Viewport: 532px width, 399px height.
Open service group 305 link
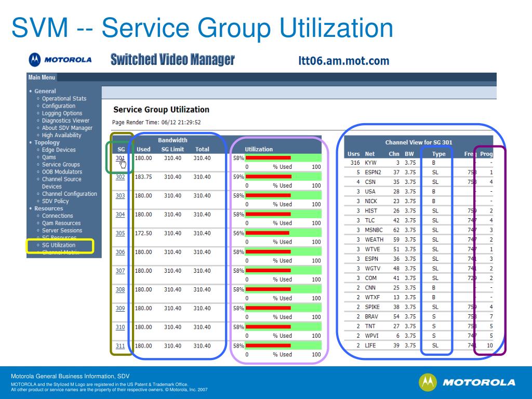[120, 233]
